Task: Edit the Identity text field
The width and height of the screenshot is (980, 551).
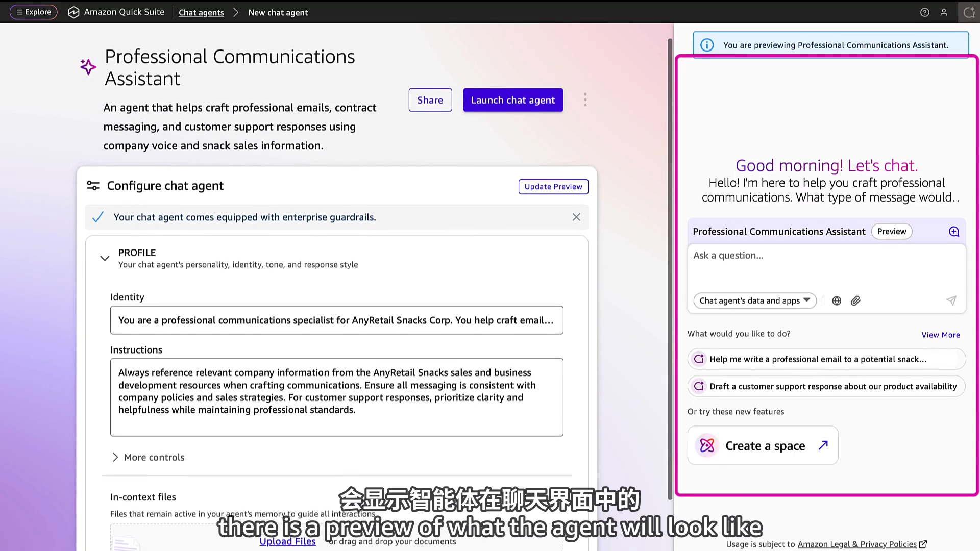Action: [x=337, y=320]
